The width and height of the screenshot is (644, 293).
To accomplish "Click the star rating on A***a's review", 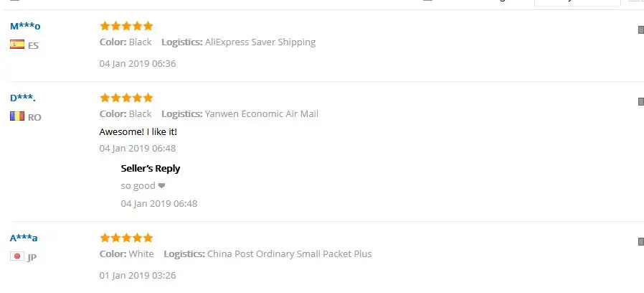I will [126, 238].
